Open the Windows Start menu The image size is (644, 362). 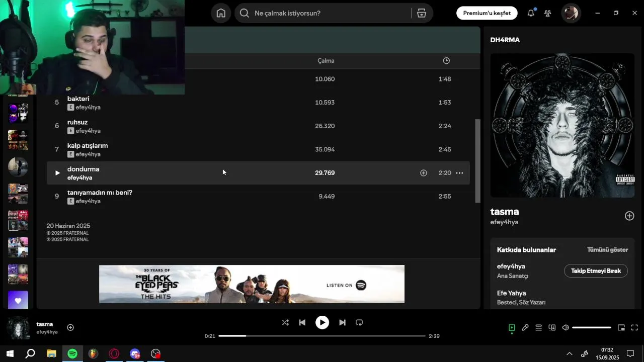coord(10,353)
